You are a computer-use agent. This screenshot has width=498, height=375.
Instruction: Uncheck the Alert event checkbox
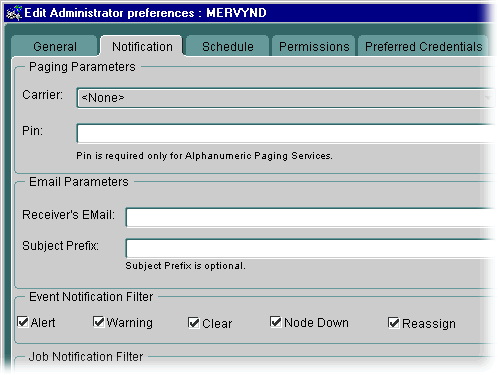(x=23, y=322)
